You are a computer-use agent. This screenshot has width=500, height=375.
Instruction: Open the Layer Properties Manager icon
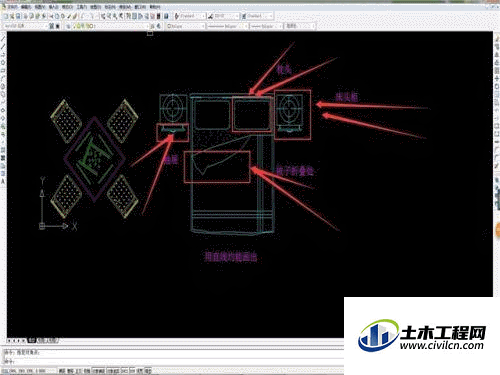(68, 26)
